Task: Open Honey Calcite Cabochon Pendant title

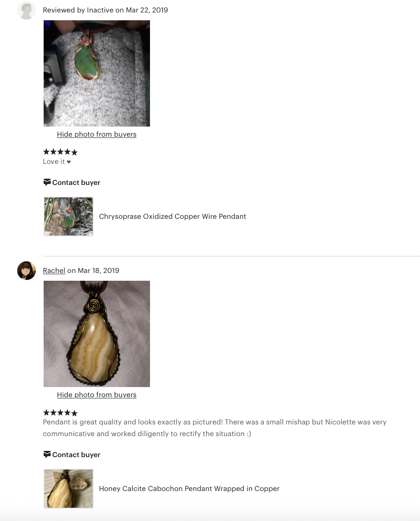Action: (189, 489)
